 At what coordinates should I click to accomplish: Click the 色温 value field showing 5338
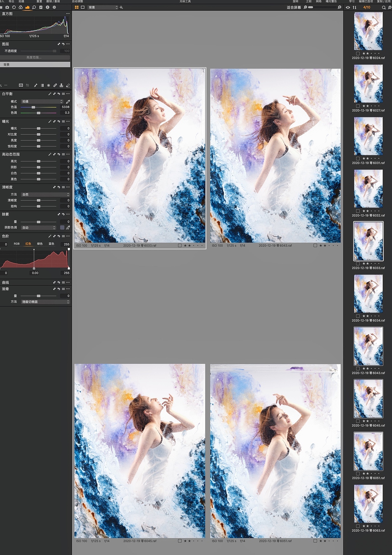(x=65, y=107)
